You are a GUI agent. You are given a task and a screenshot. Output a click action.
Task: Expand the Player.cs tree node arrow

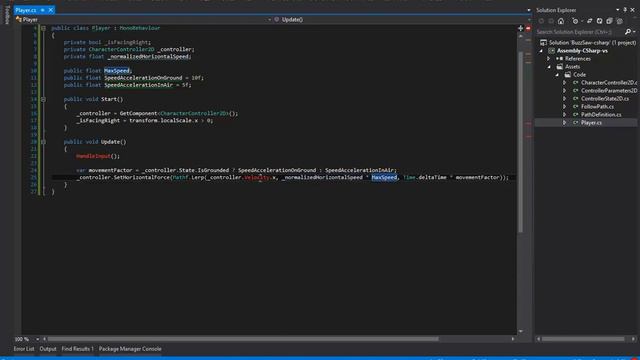coord(565,123)
